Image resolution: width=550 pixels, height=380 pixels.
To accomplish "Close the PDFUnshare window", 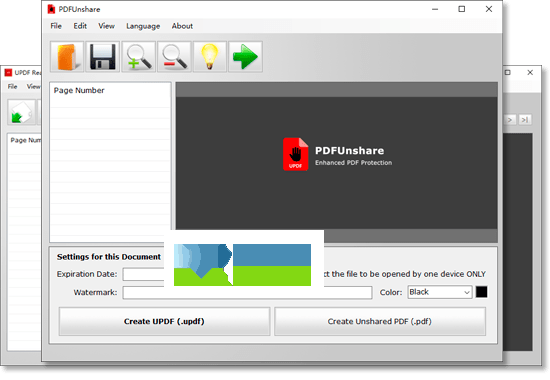I will point(489,9).
